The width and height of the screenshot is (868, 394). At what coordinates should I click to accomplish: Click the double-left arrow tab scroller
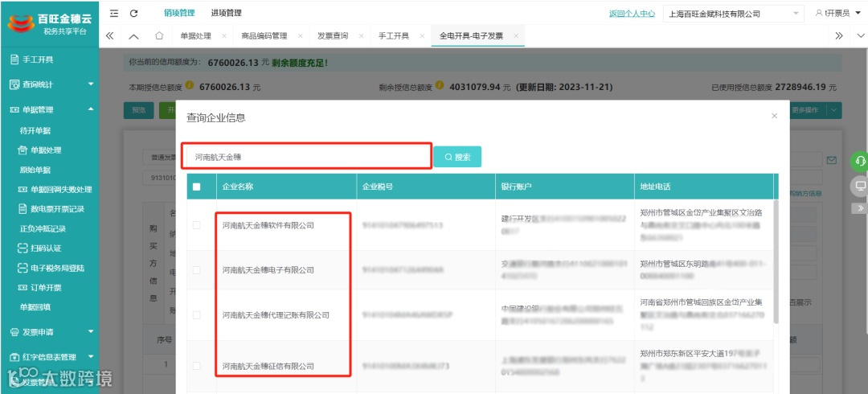pyautogui.click(x=109, y=36)
